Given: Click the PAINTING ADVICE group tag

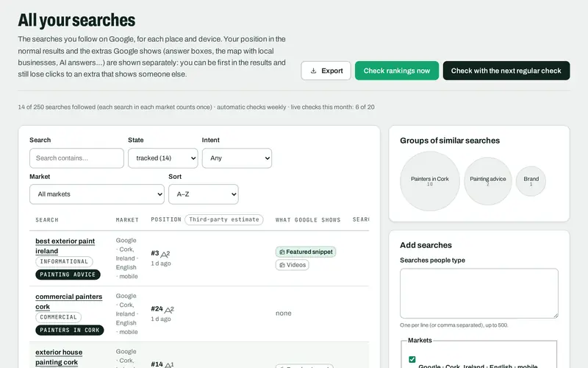Looking at the screenshot, I should click(68, 275).
